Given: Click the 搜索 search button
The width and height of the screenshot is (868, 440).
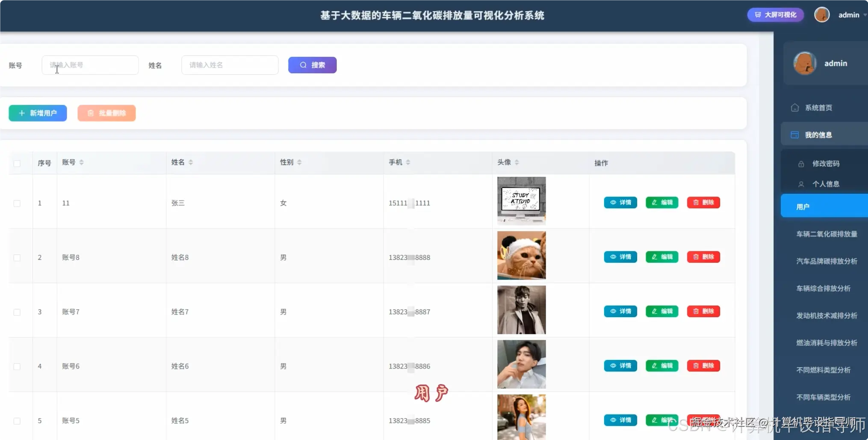Looking at the screenshot, I should pyautogui.click(x=312, y=65).
